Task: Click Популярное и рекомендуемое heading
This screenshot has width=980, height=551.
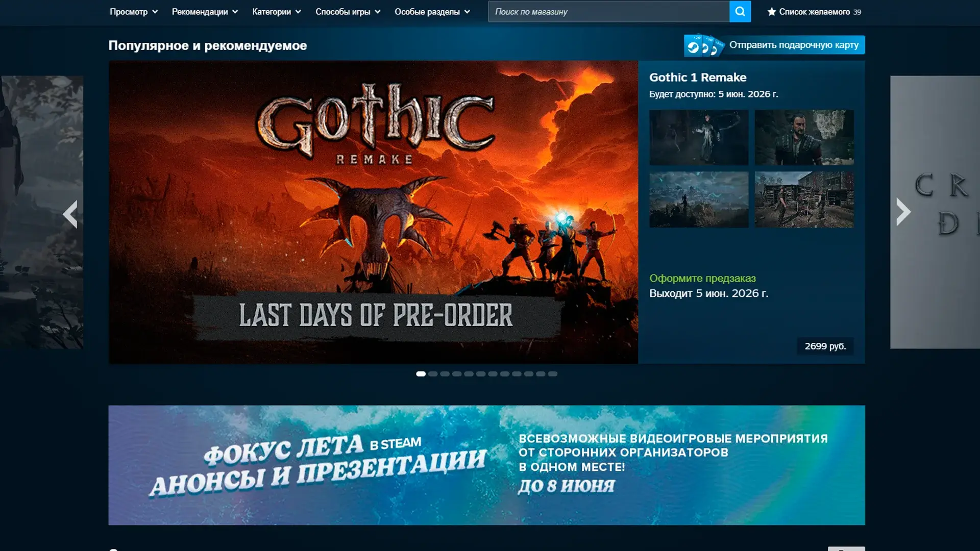Action: tap(208, 45)
